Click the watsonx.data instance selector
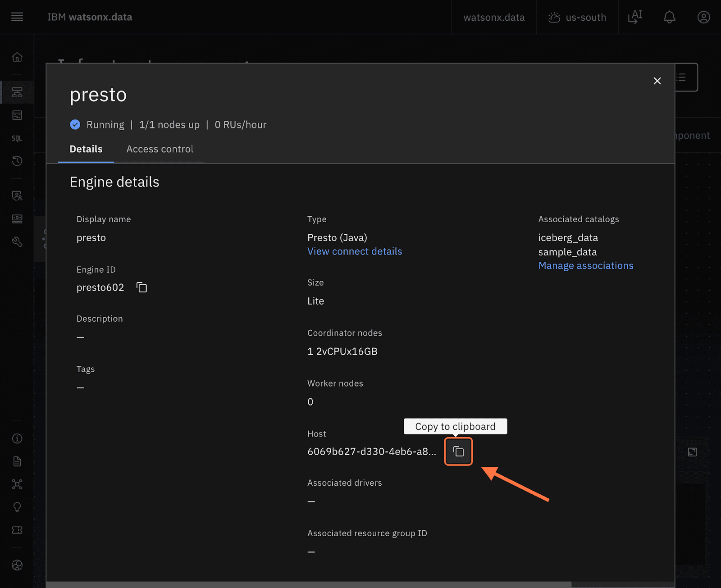The image size is (721, 588). 494,17
